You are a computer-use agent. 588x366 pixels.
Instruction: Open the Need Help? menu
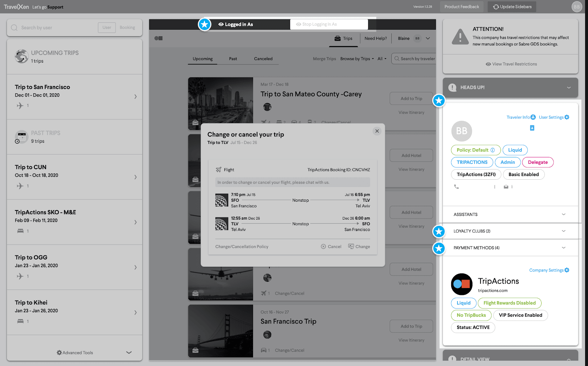click(x=376, y=38)
